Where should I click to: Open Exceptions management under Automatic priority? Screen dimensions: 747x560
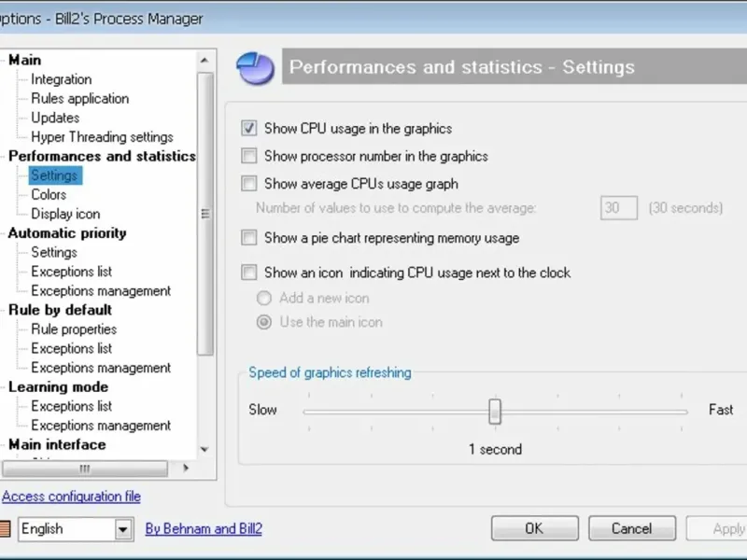[101, 290]
